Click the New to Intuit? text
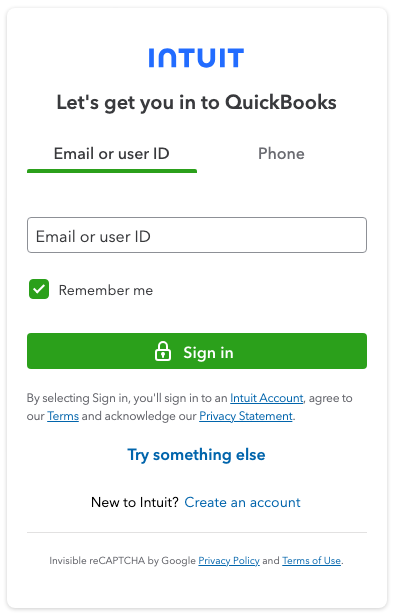The width and height of the screenshot is (393, 615). tap(135, 502)
